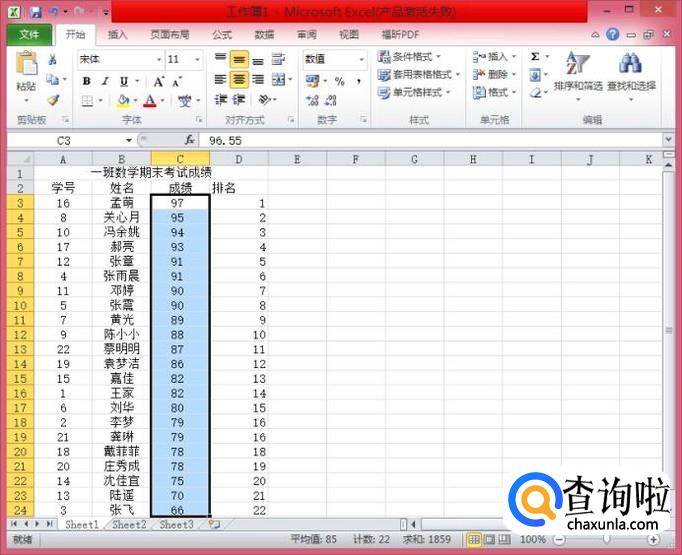
Task: Open 查找和选择 find and select
Action: pyautogui.click(x=631, y=76)
